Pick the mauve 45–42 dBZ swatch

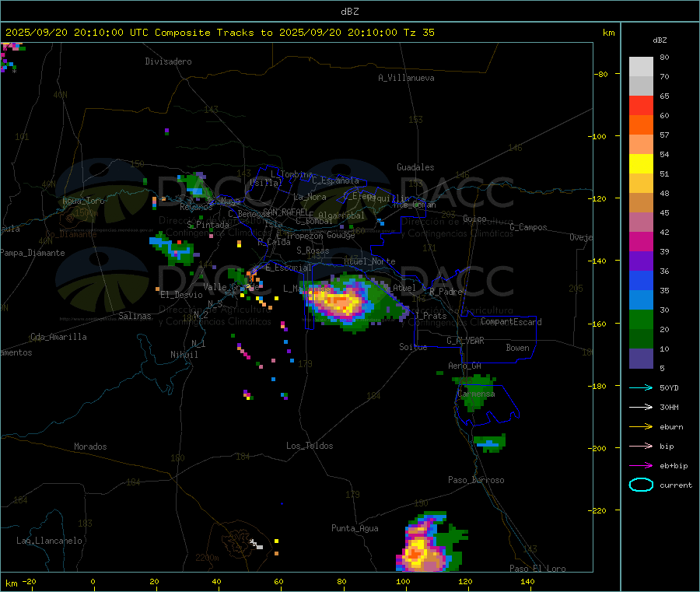click(641, 222)
